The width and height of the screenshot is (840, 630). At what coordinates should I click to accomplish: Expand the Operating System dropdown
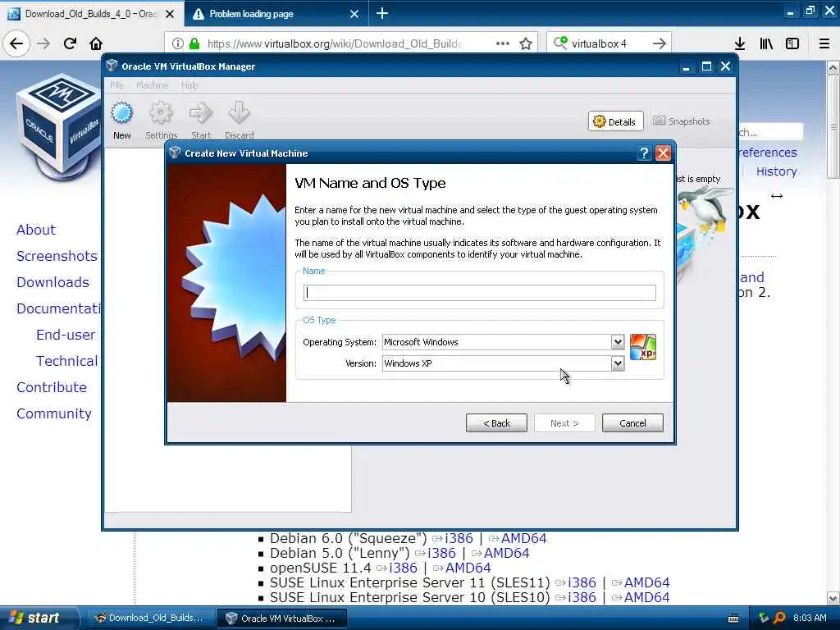click(618, 342)
